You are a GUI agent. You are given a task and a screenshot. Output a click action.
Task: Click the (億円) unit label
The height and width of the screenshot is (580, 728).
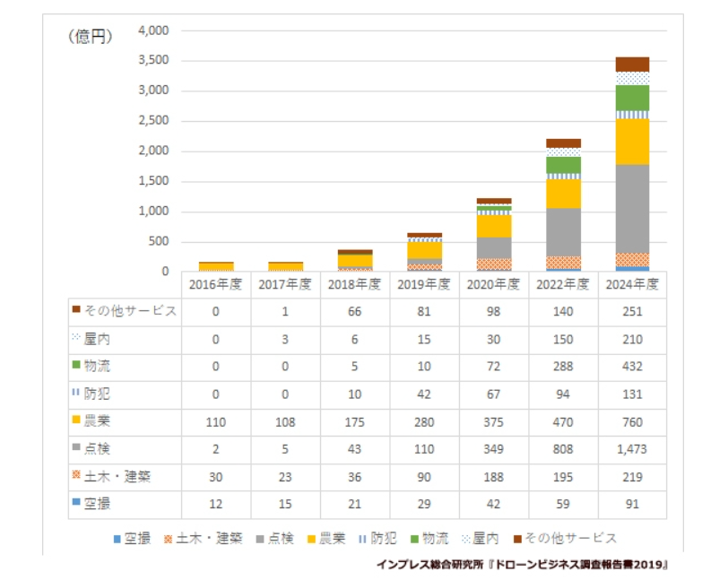91,37
